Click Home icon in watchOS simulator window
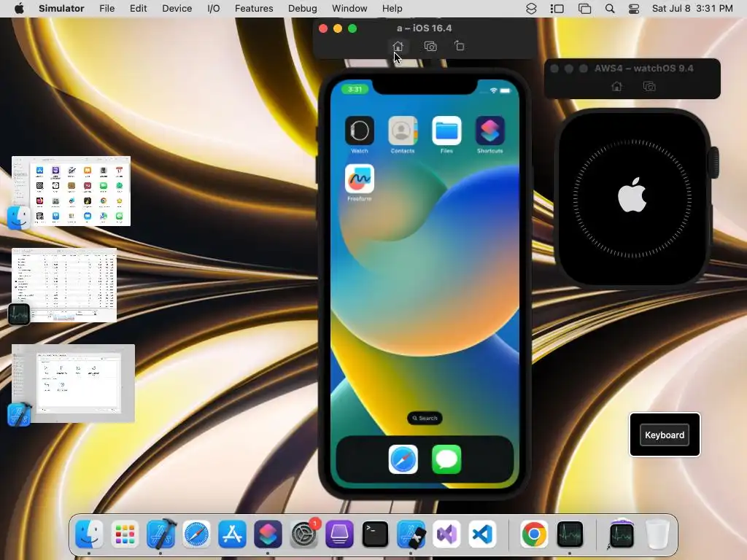 [x=617, y=86]
